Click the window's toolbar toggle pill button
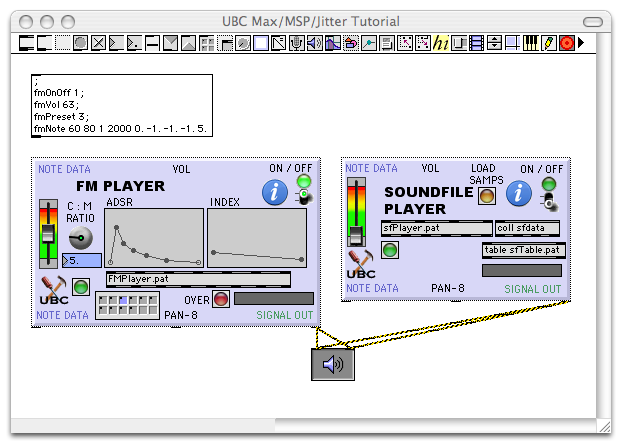 coord(593,21)
